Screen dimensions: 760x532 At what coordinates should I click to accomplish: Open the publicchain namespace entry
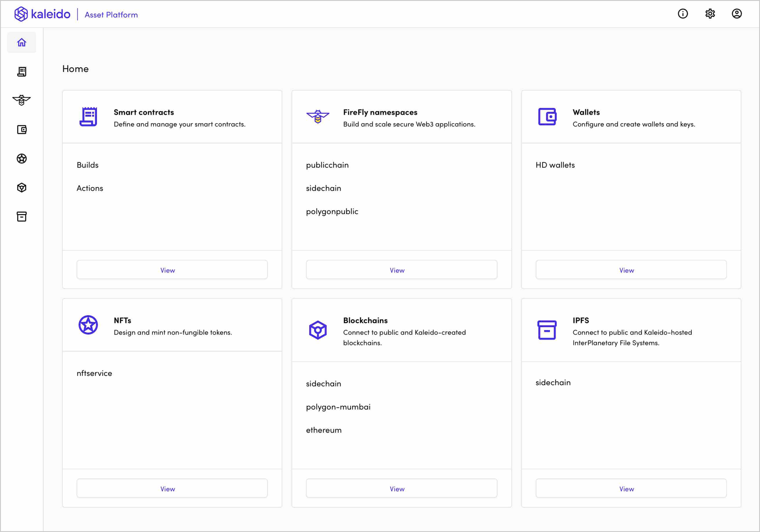(x=327, y=165)
